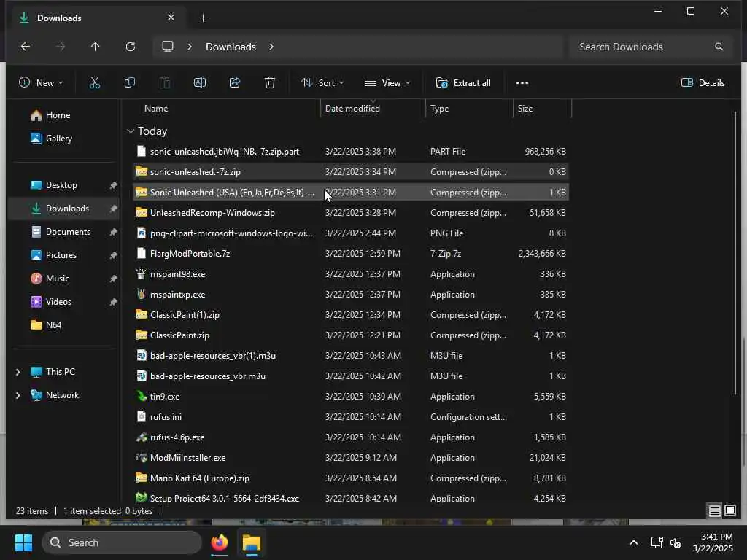Click Downloads in the address breadcrumb

point(231,47)
